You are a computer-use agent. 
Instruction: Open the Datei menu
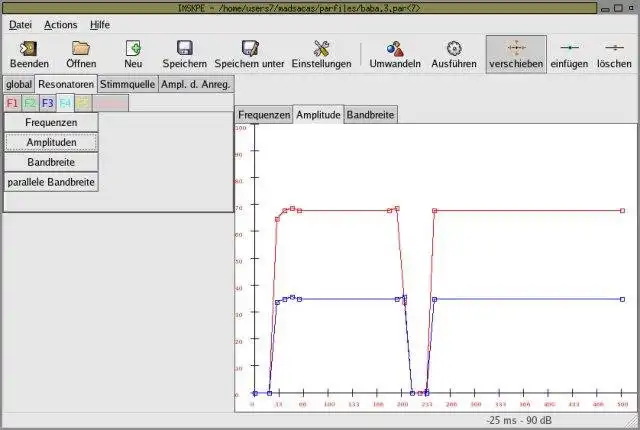(x=20, y=25)
